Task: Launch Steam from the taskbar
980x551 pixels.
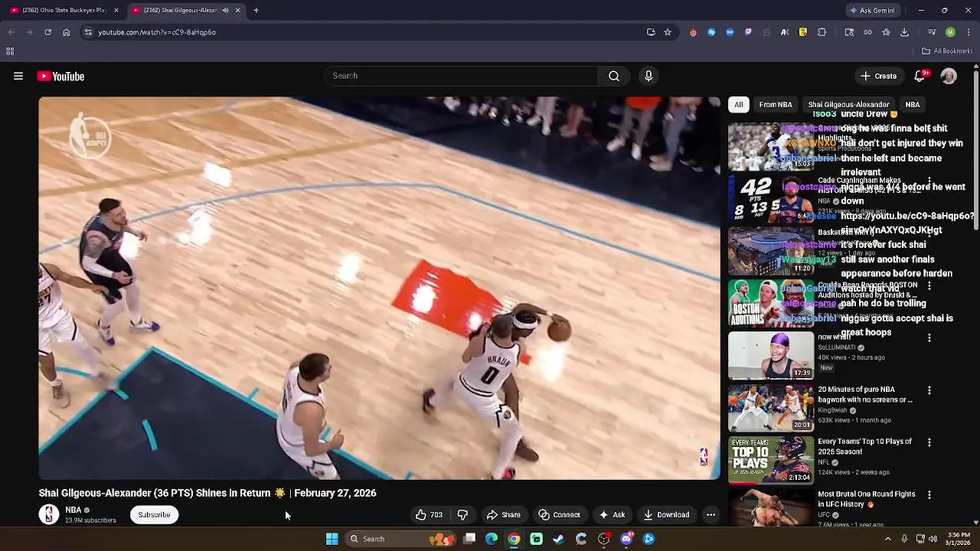Action: (x=559, y=539)
